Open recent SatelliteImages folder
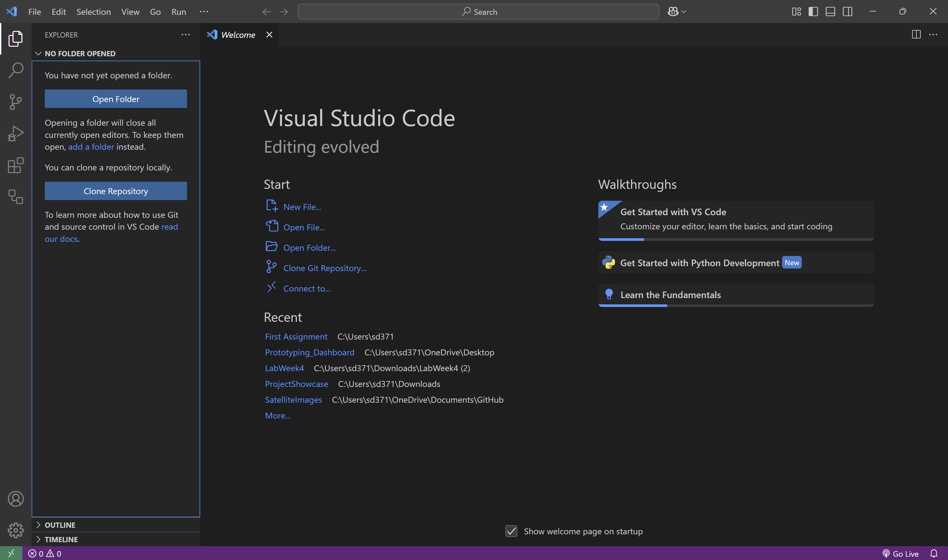Image resolution: width=948 pixels, height=560 pixels. tap(294, 400)
